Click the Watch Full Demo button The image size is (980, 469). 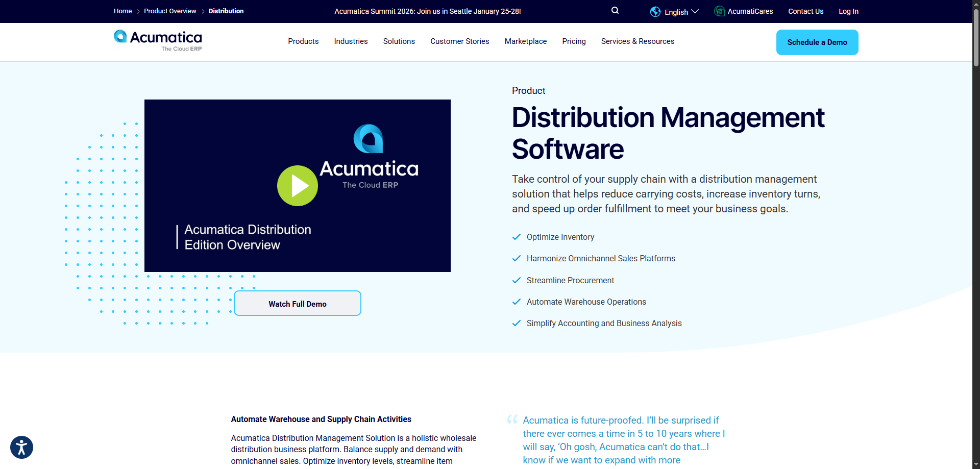(298, 304)
